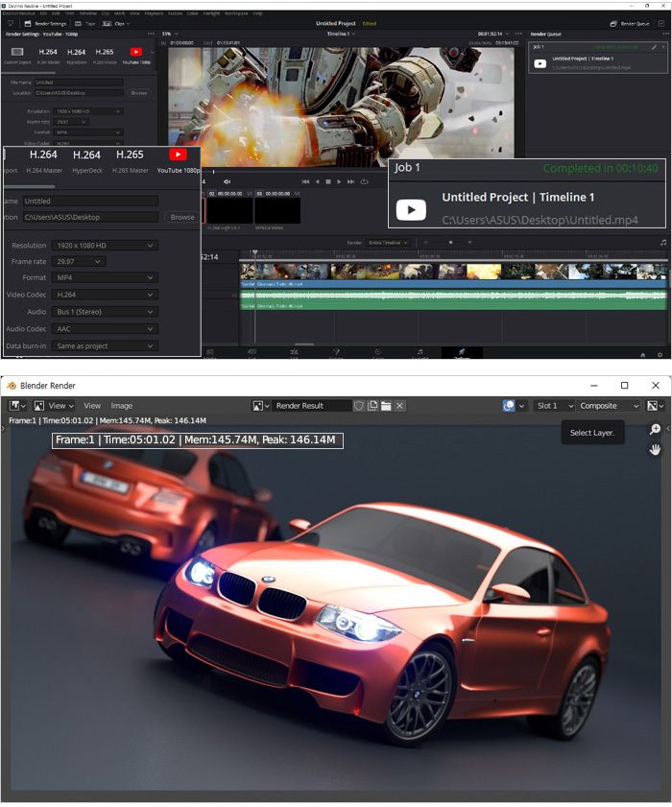Viewport: 672px width, 807px height.
Task: Switch to the Fusion page tab
Action: [x=336, y=353]
